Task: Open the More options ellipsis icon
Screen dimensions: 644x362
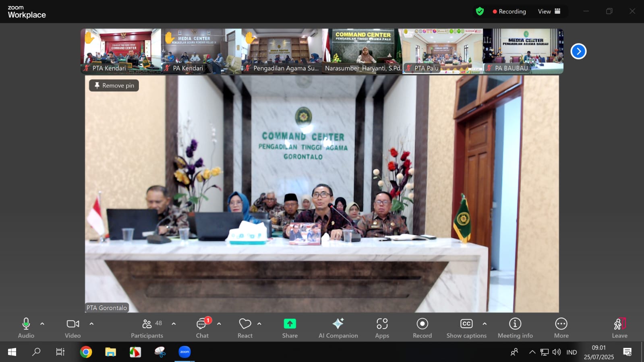Action: tap(561, 324)
